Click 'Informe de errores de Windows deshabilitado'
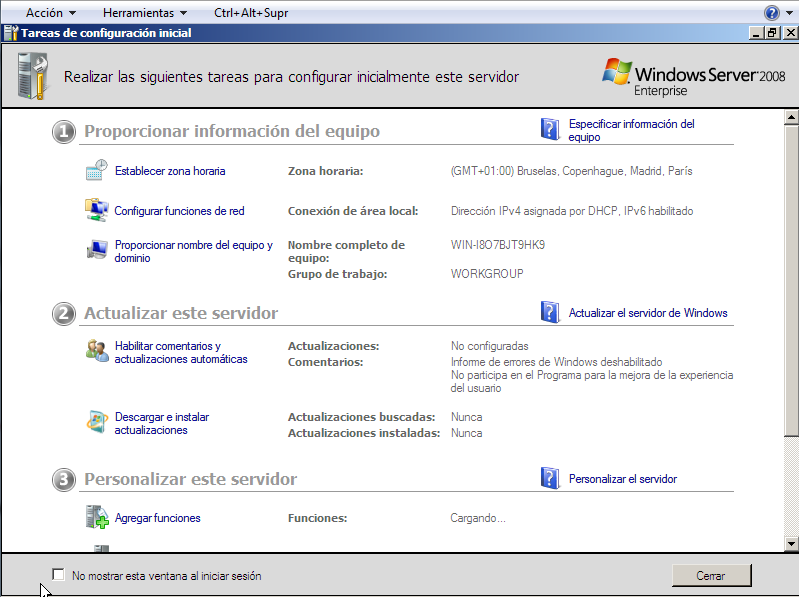This screenshot has width=799, height=597. click(x=556, y=362)
